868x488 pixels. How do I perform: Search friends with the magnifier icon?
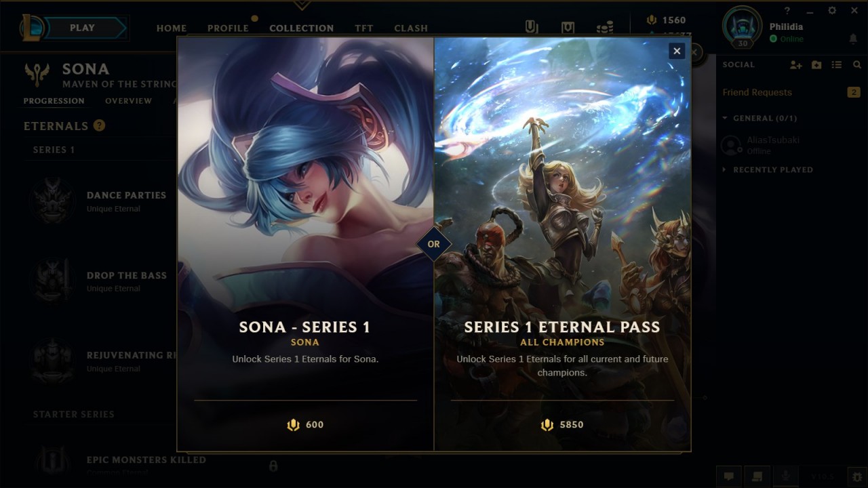click(857, 65)
